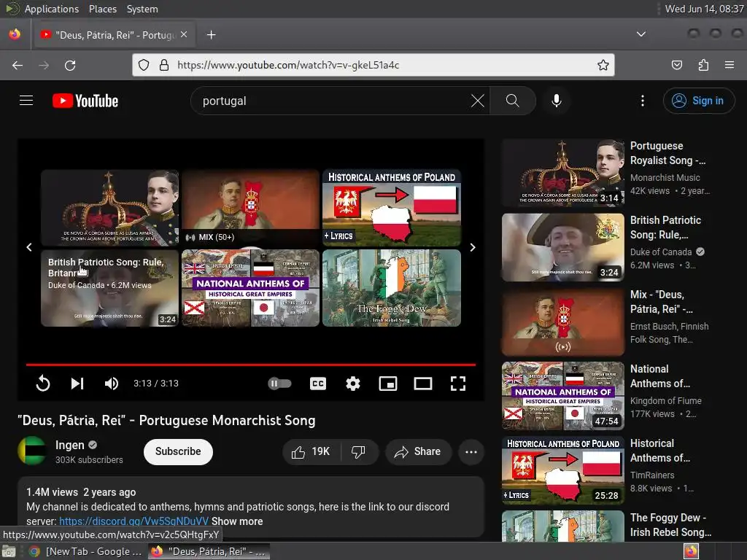Screen dimensions: 747x560
Task: Open Portuguese Royalist Song sidebar thumbnail
Action: (562, 172)
